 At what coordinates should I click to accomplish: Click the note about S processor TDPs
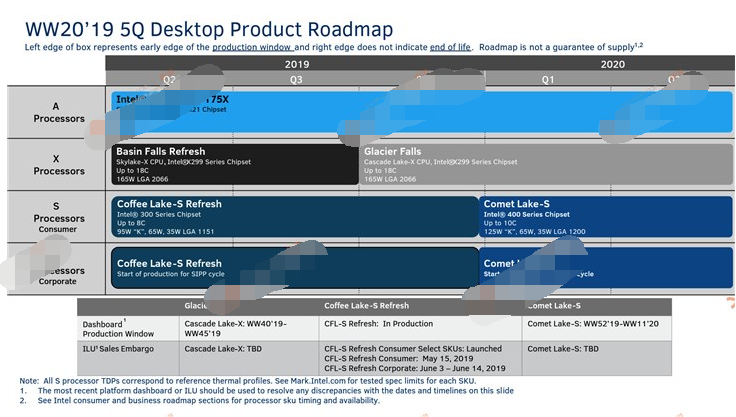(x=248, y=381)
